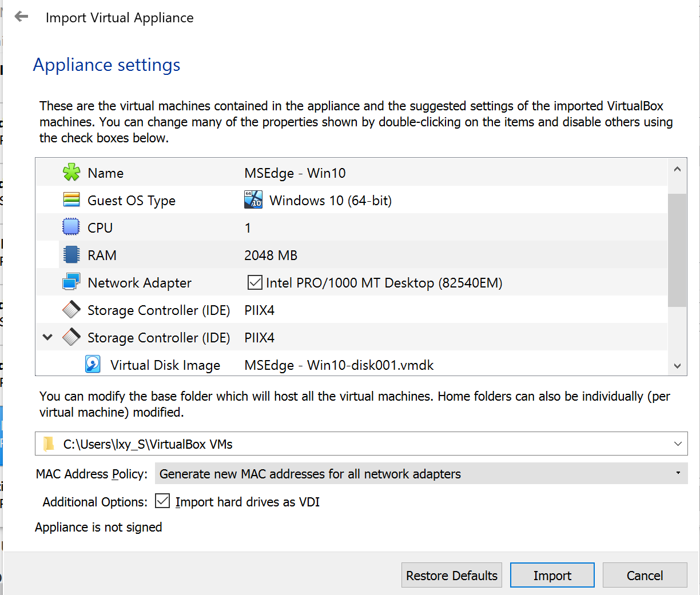Click the C:\Users\lxy_S\VirtualBox VMs path text
Screen dimensions: 700x595
click(x=148, y=444)
